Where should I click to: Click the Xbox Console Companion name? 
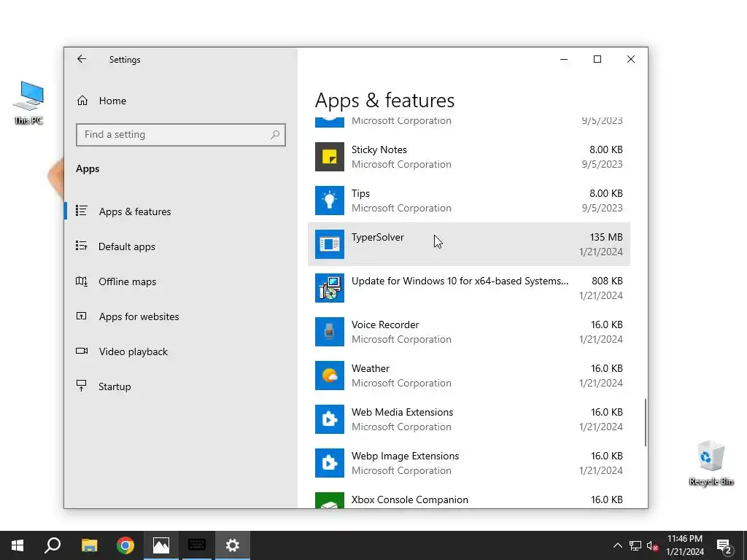pyautogui.click(x=410, y=499)
